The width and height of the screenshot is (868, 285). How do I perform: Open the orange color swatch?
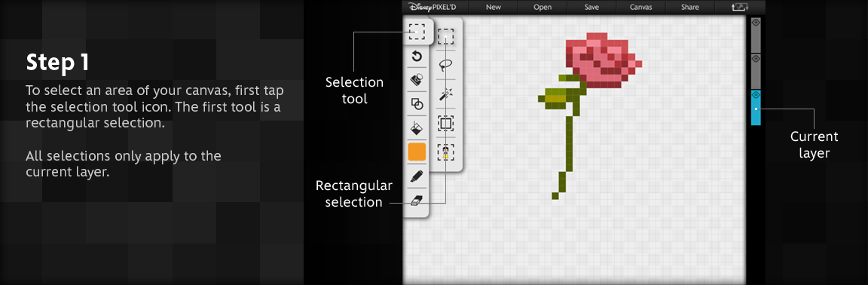click(417, 152)
